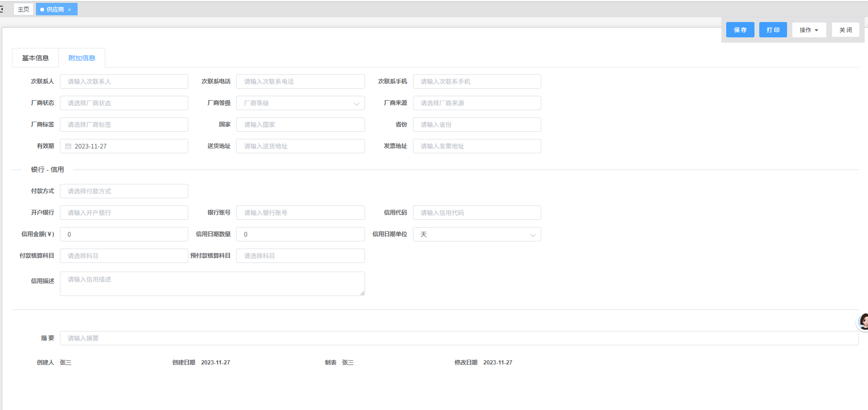Close the 供应商 tab with x icon
Image resolution: width=868 pixels, height=410 pixels.
(69, 10)
